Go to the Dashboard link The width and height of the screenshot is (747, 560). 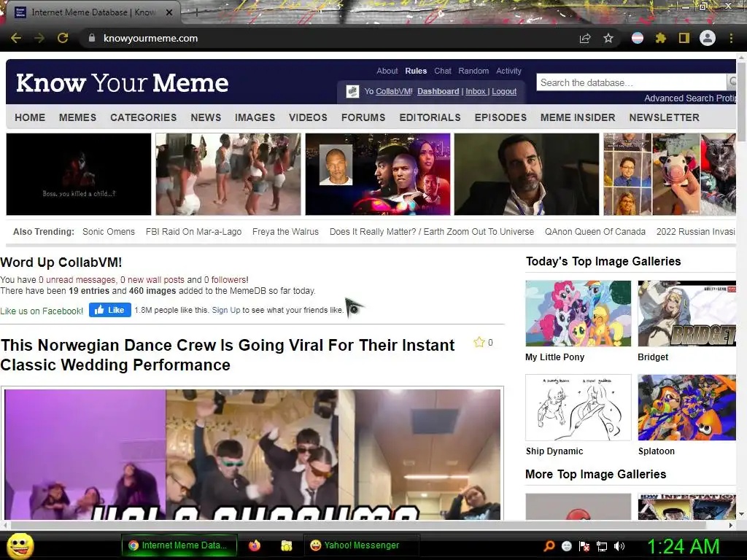point(438,91)
